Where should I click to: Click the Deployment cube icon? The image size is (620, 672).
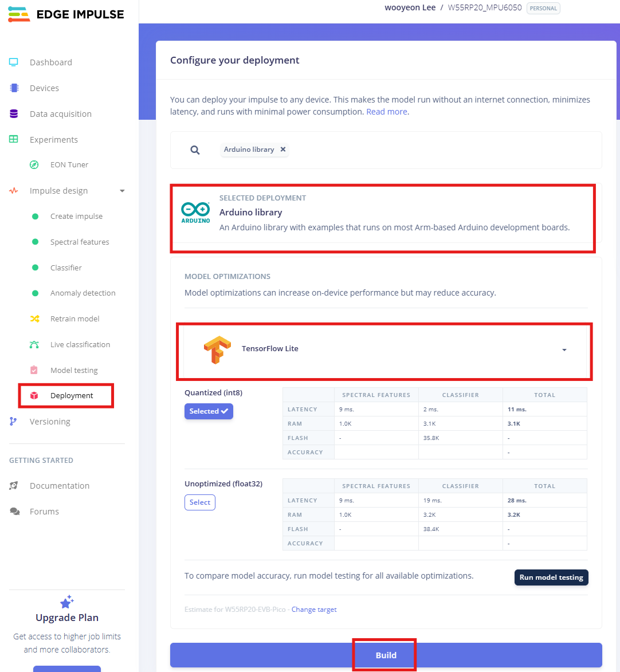pos(34,395)
